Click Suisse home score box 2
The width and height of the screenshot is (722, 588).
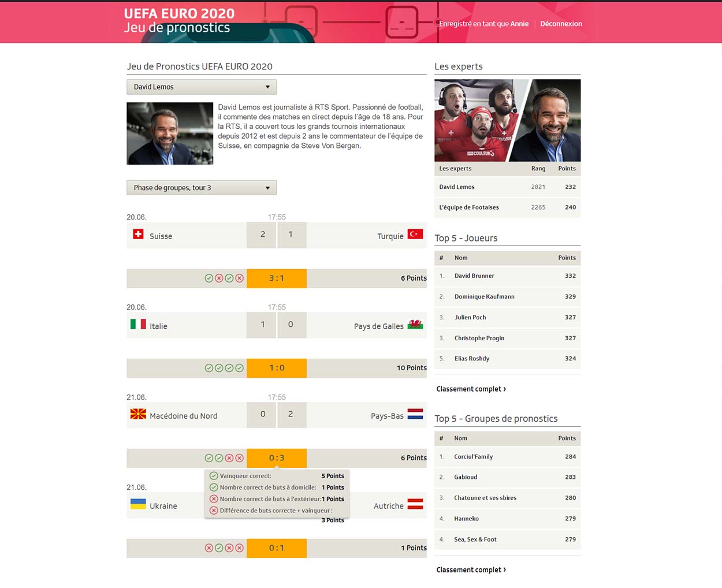(x=263, y=235)
